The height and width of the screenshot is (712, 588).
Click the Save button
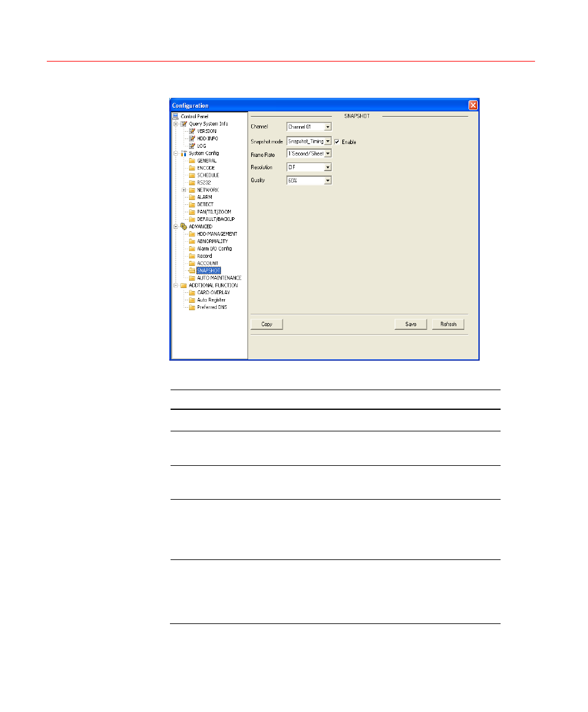pyautogui.click(x=411, y=324)
